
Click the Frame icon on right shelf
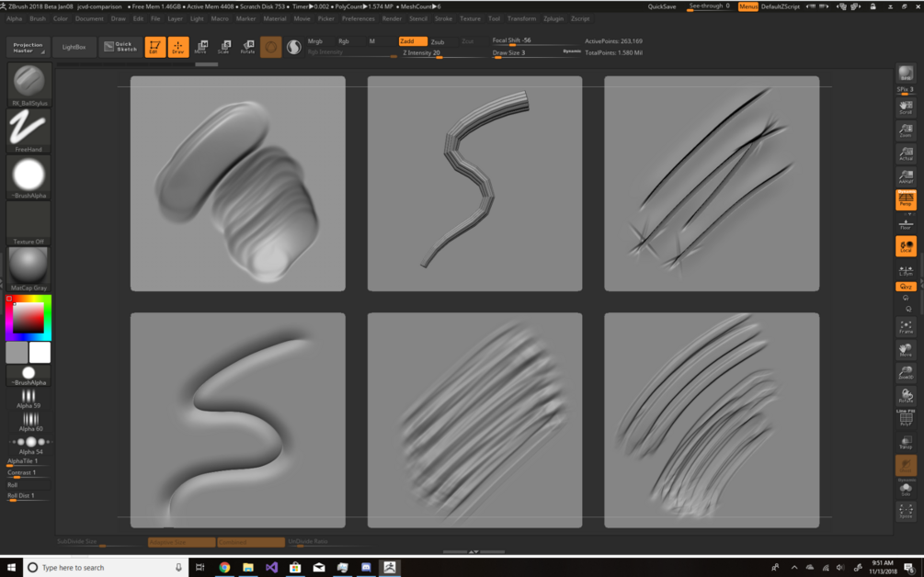[x=906, y=326]
